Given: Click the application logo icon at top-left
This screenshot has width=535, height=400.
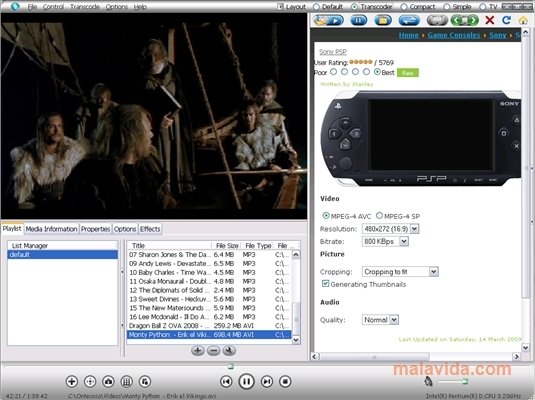Looking at the screenshot, I should (x=15, y=6).
